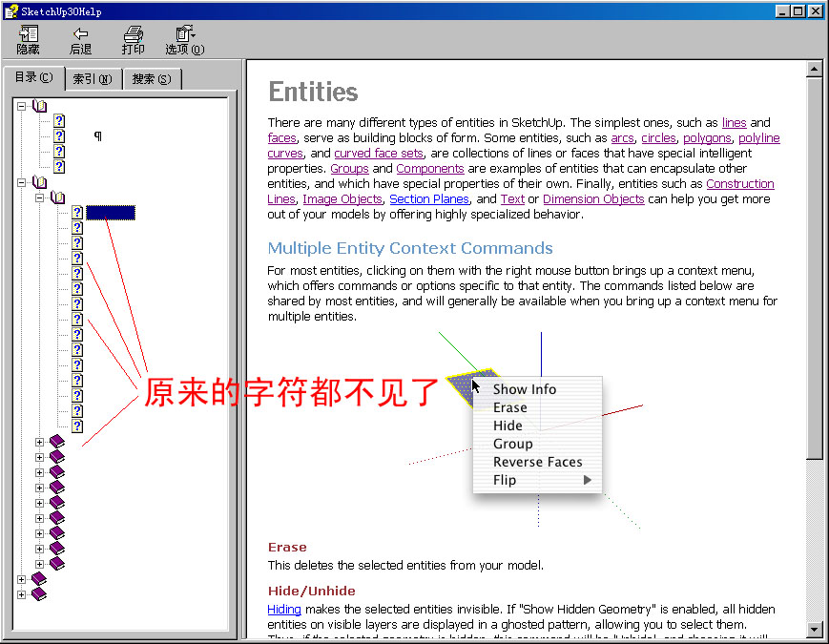Click the 隐藏 (Hide) toolbar button
The image size is (829, 644).
[x=28, y=41]
